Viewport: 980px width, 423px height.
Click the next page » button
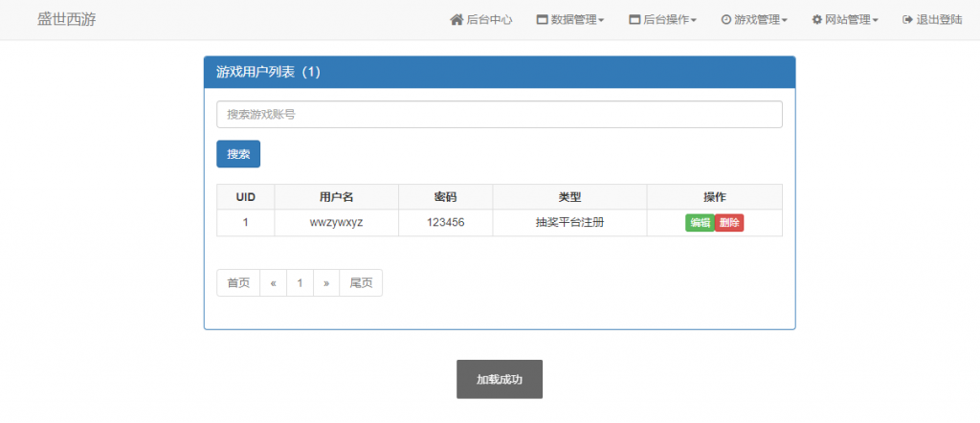pos(326,283)
